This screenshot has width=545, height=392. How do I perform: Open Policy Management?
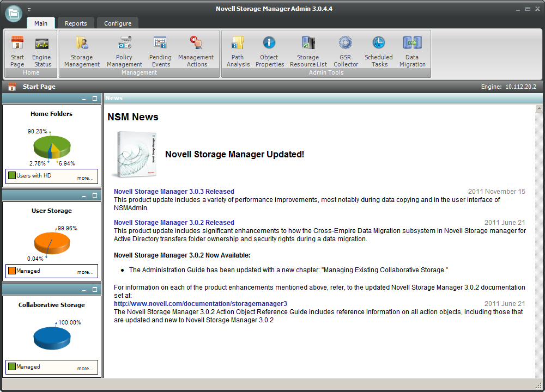(124, 51)
